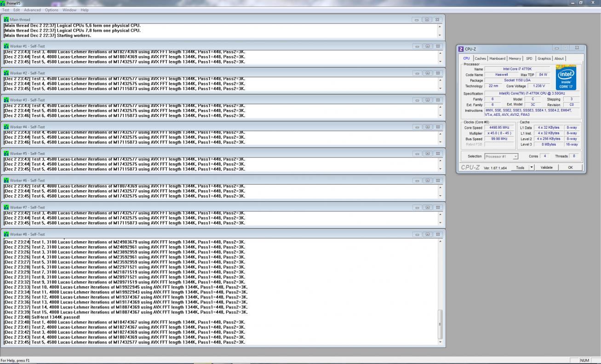Maximize the Worker #3 window
Screen dimensions: 601x364
tap(427, 100)
